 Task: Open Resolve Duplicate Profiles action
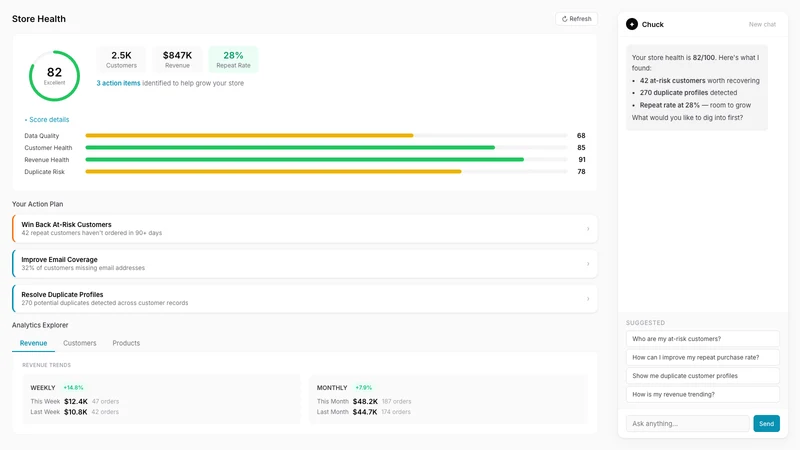pyautogui.click(x=305, y=298)
